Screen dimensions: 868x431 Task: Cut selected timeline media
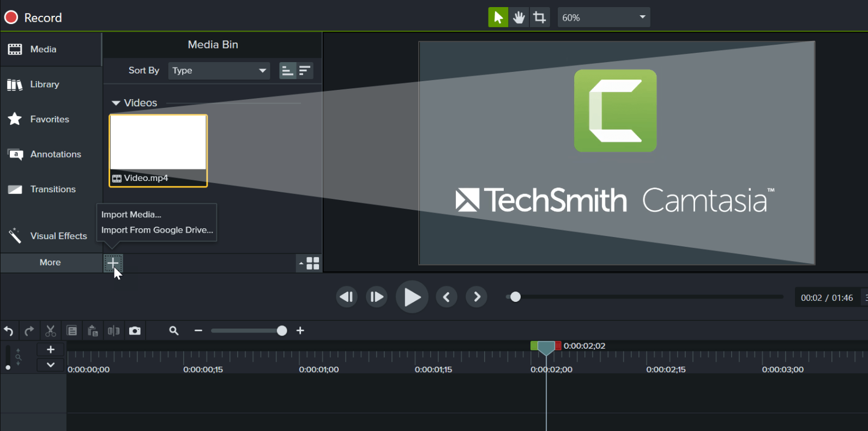click(x=51, y=331)
